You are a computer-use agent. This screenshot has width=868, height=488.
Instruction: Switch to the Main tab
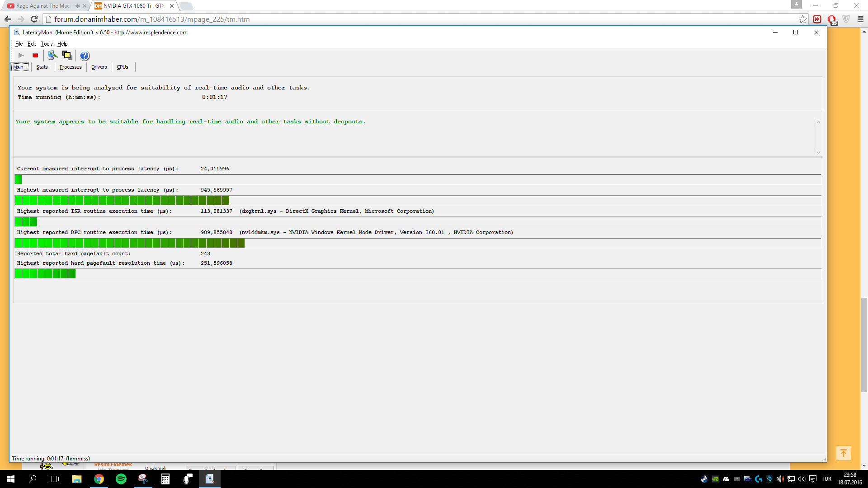[19, 67]
